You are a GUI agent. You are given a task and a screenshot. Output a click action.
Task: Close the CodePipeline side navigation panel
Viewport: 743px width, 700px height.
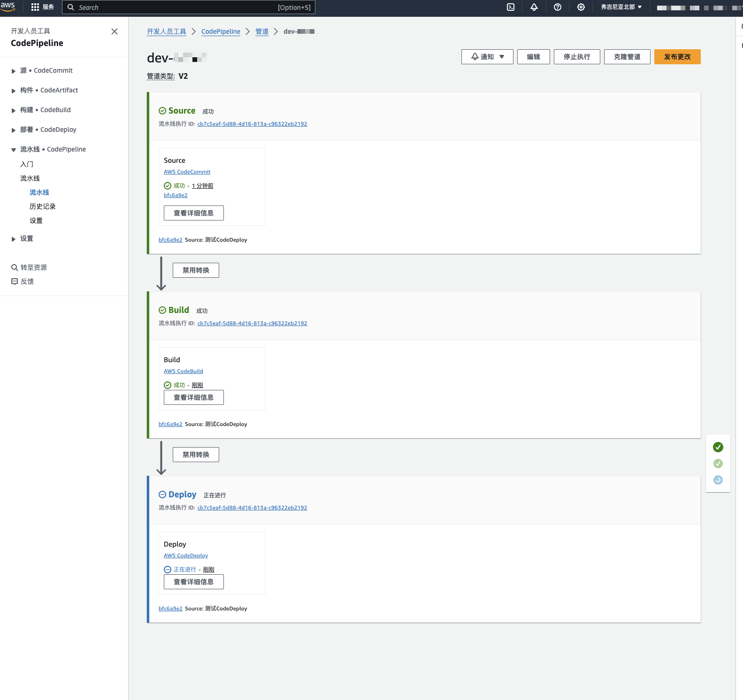pyautogui.click(x=115, y=31)
